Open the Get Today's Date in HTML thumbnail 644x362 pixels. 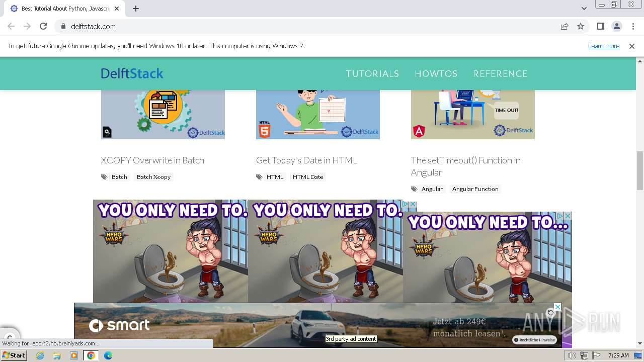pos(318,115)
